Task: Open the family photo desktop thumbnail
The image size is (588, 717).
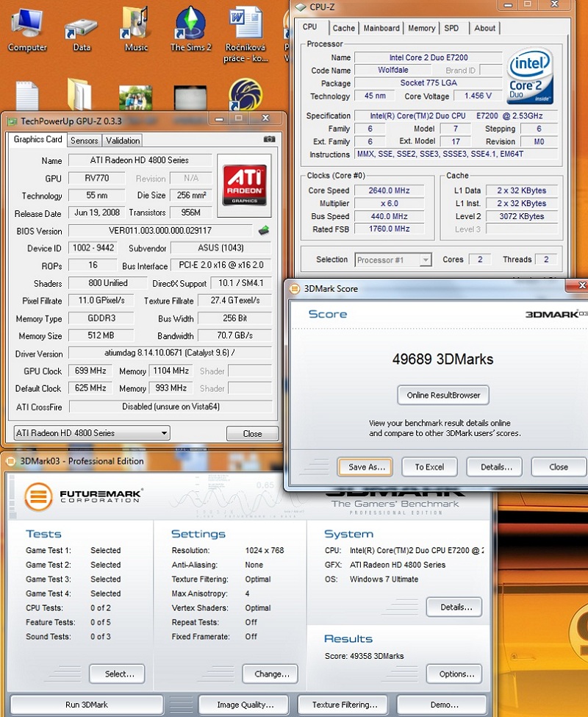Action: tap(135, 97)
